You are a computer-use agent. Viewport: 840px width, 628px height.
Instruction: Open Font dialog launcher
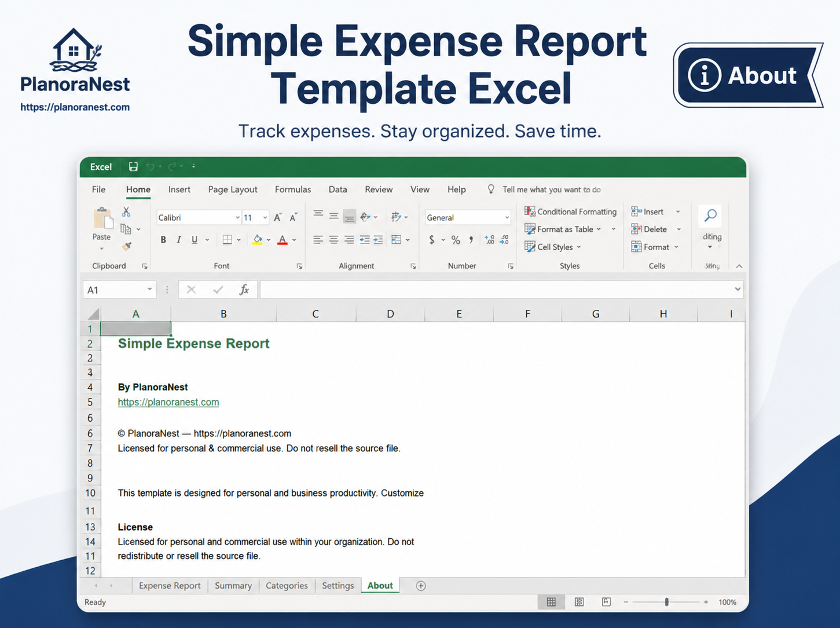tap(299, 266)
